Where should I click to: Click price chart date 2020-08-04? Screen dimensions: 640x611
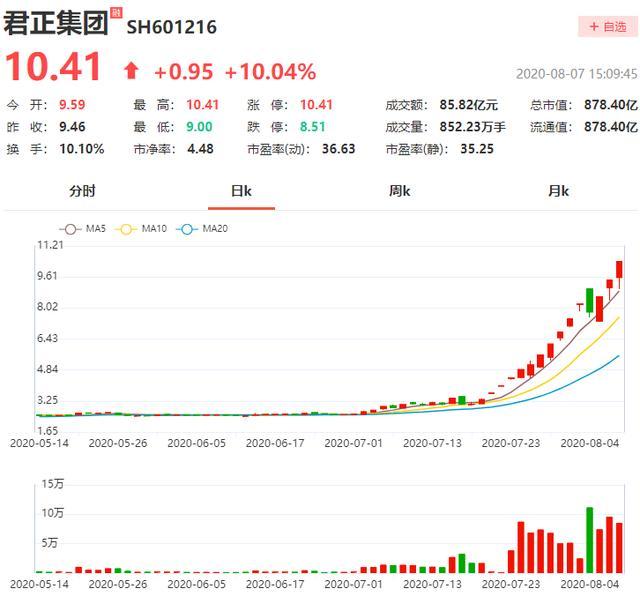tap(590, 443)
